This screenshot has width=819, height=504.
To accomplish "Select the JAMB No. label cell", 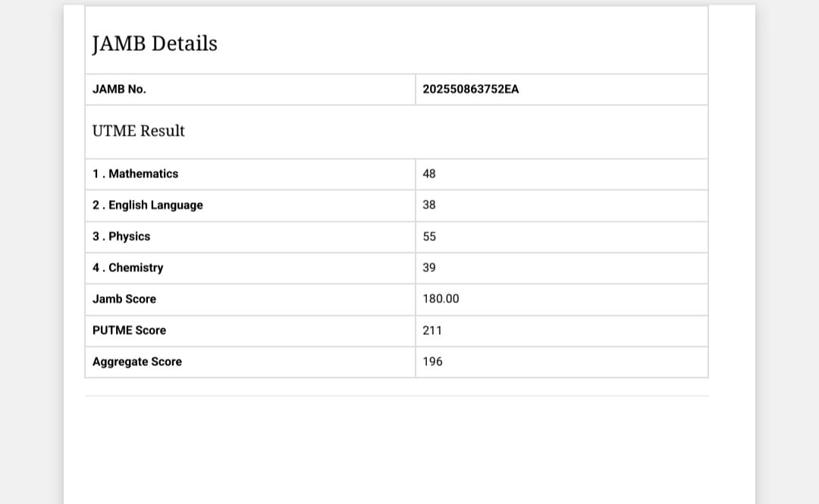I will point(119,89).
